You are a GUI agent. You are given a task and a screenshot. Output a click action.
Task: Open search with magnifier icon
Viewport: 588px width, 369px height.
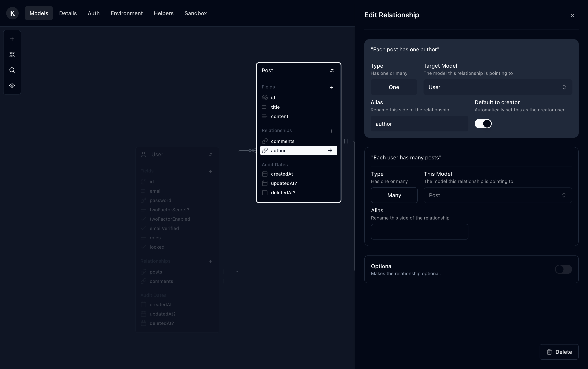point(12,70)
